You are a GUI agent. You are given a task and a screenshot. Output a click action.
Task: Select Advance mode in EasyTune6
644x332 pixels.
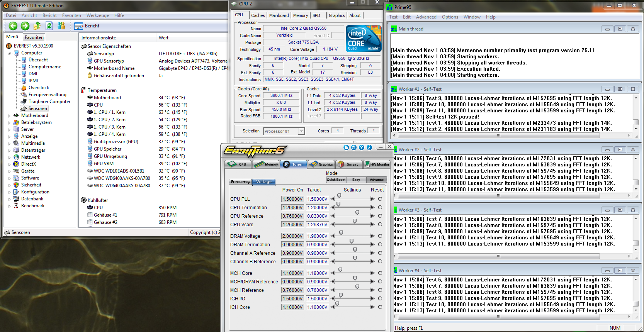click(377, 180)
